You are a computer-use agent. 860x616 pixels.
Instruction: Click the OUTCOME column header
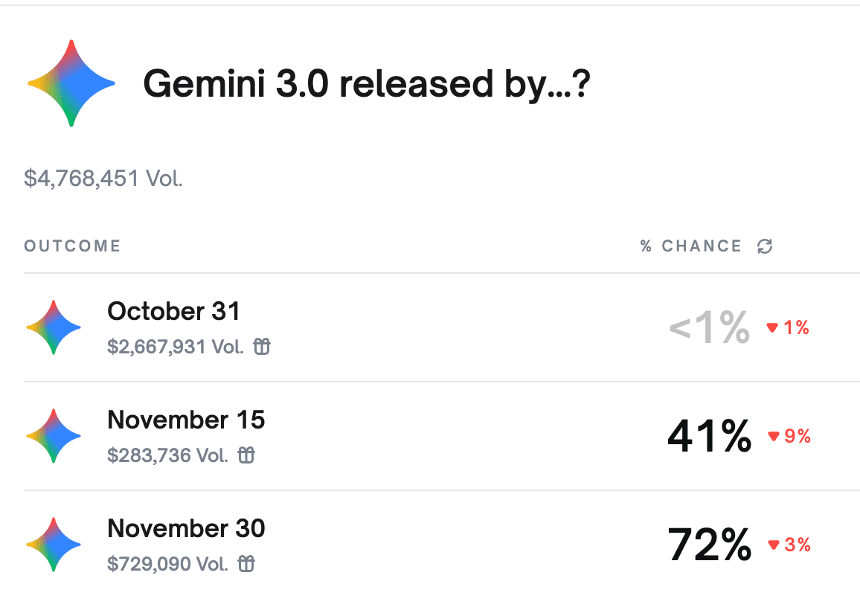pos(72,246)
